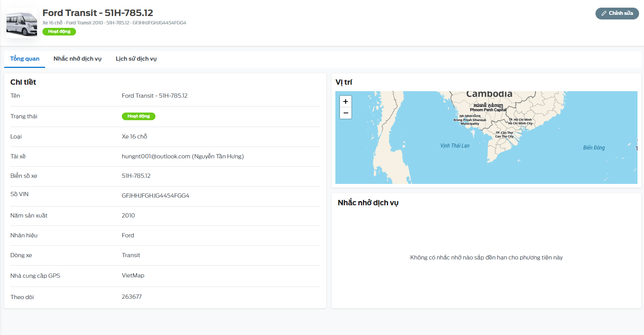Click the Ford Transit van thumbnail
The image size is (644, 335).
22,23
